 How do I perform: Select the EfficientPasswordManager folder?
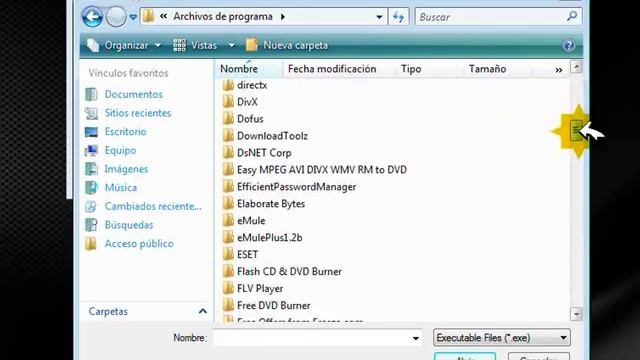pos(296,187)
